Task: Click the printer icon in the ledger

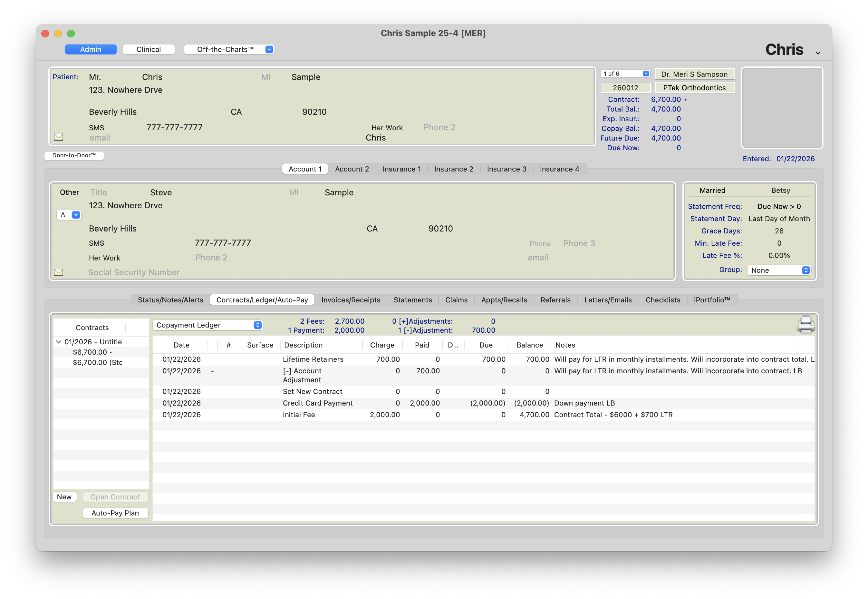Action: pyautogui.click(x=805, y=325)
